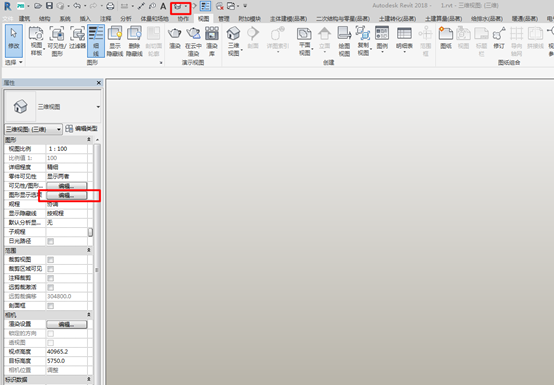Toggle Sun Path (日光路径) checkbox
The image size is (554, 385).
[51, 241]
